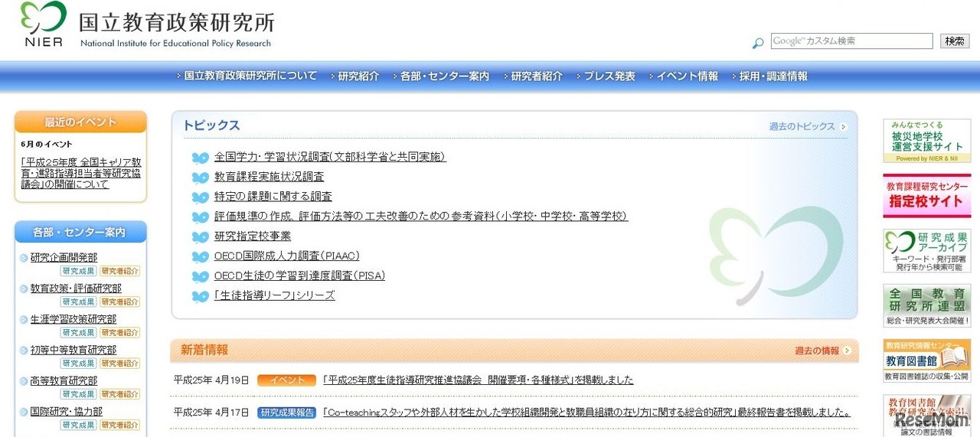This screenshot has height=437, width=980.
Task: Click arrow icon next to 過去の情報
Action: pyautogui.click(x=847, y=351)
